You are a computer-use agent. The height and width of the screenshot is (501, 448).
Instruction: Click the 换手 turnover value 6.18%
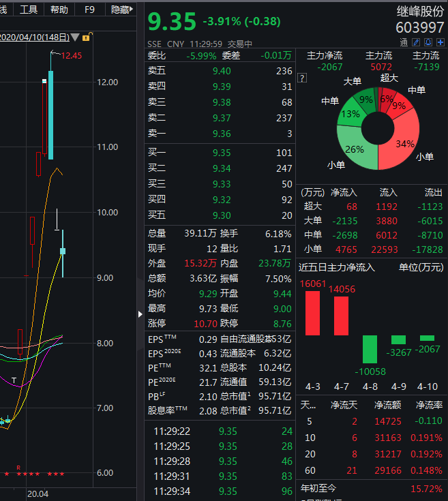(x=278, y=234)
